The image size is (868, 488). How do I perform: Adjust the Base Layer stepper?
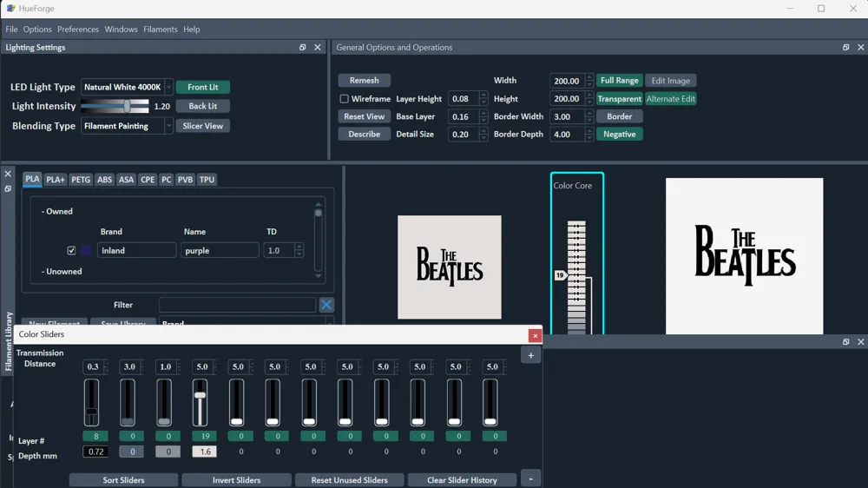click(483, 116)
